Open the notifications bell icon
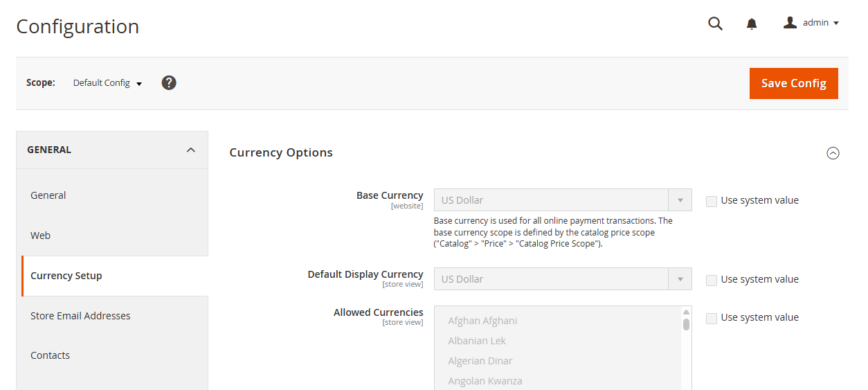868x390 pixels. [x=752, y=24]
